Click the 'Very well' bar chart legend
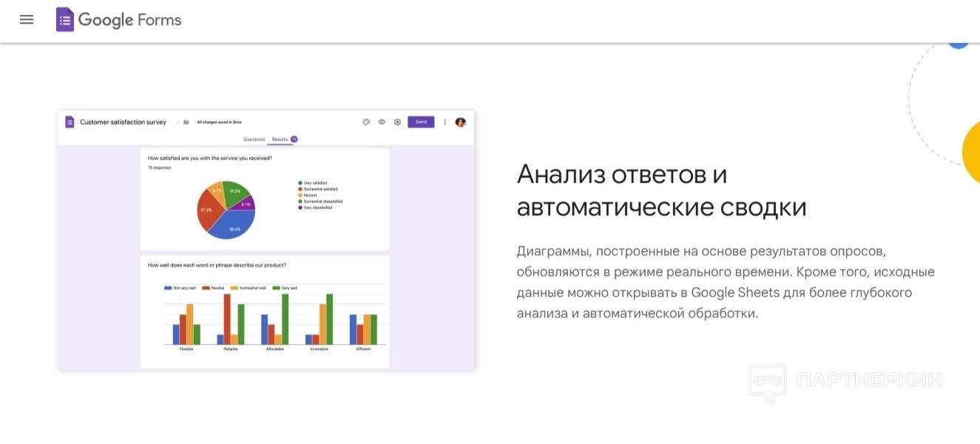 click(x=285, y=288)
